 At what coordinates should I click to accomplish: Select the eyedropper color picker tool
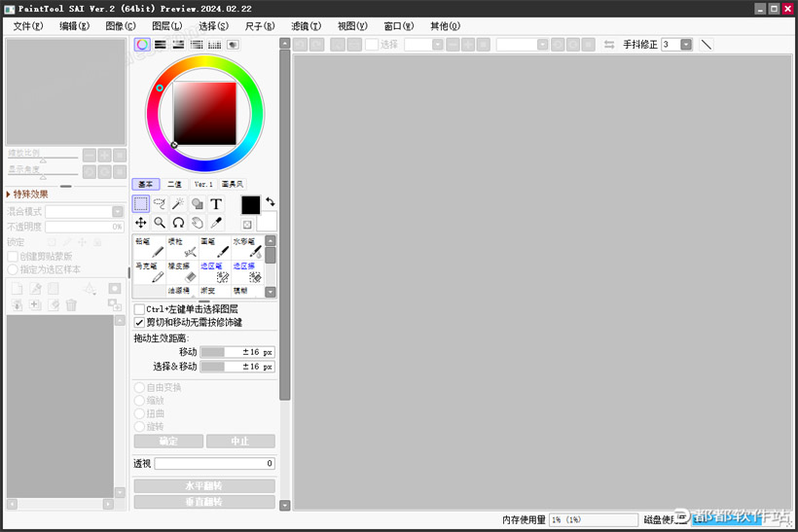(x=216, y=223)
